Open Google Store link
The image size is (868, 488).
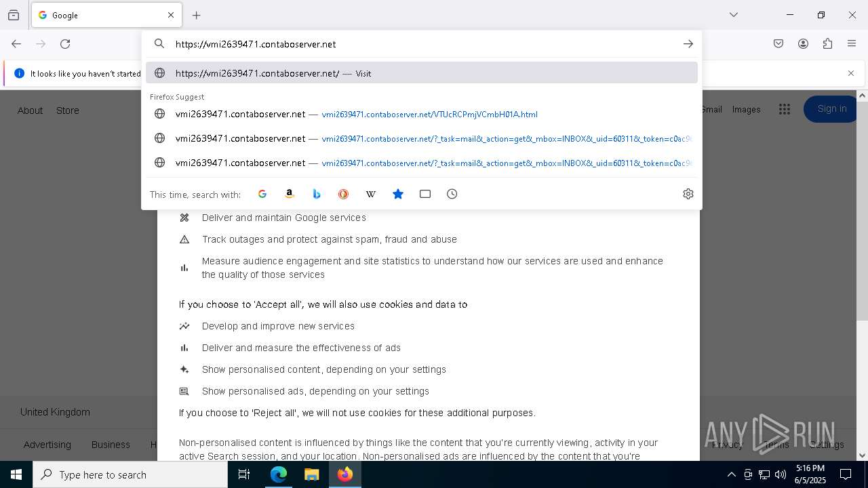[68, 110]
